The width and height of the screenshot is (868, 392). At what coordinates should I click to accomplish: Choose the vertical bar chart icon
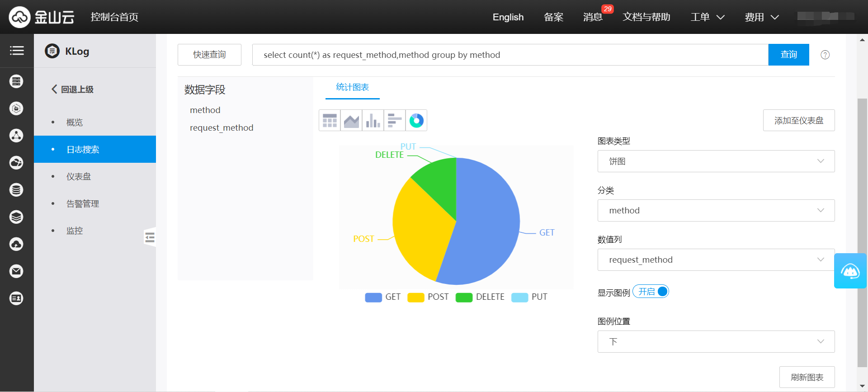(x=373, y=121)
